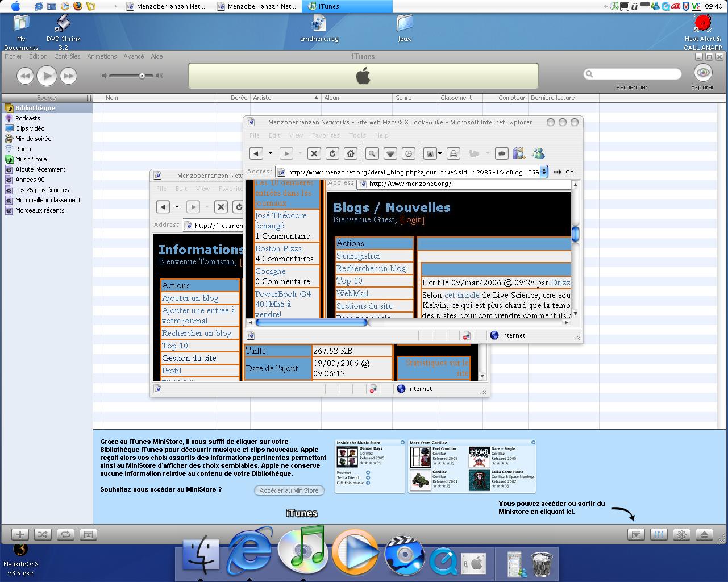Select the Morceaux récents playlist
Viewport: 728px width, 582px height.
(x=47, y=210)
